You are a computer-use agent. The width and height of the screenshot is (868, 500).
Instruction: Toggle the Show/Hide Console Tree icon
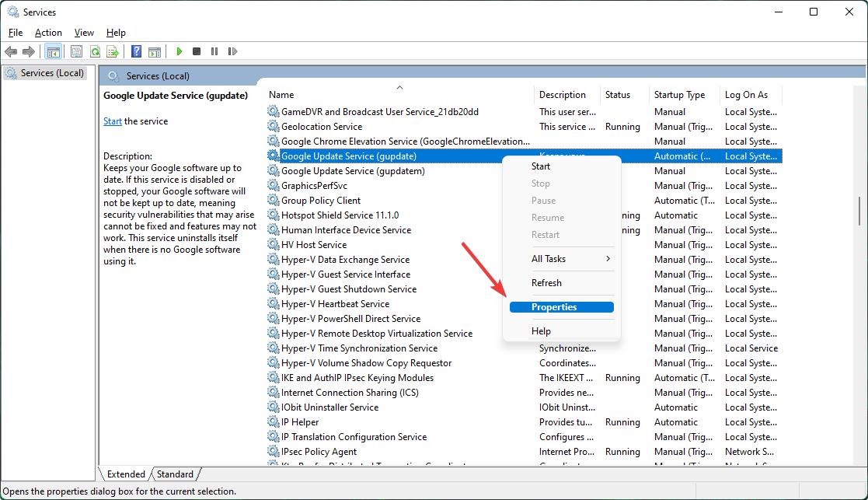(x=53, y=51)
